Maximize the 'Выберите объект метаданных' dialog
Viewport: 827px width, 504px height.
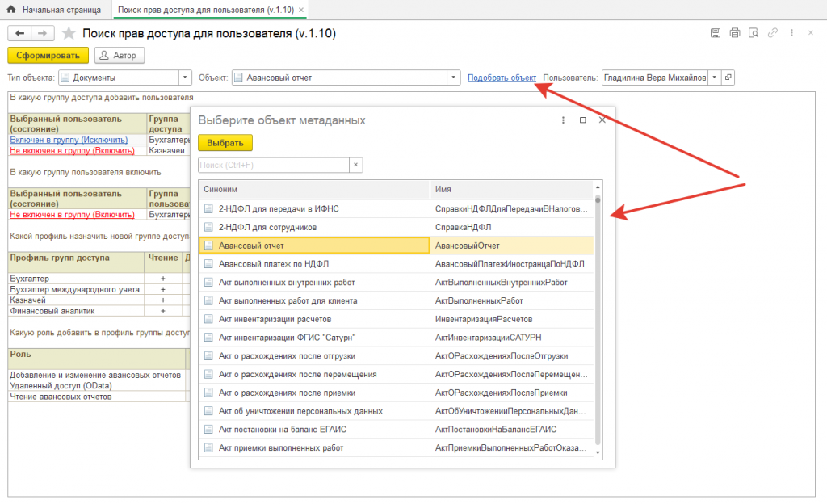click(583, 120)
